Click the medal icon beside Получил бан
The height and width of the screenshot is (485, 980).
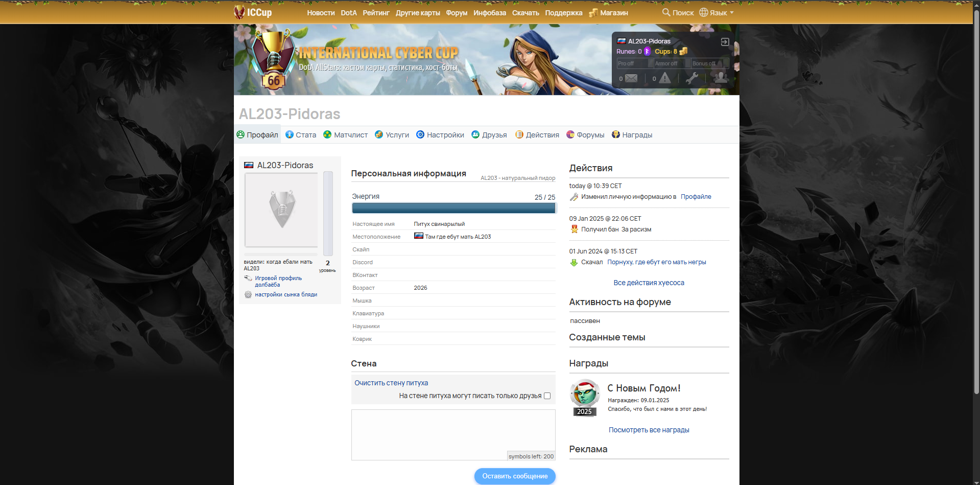(x=574, y=229)
